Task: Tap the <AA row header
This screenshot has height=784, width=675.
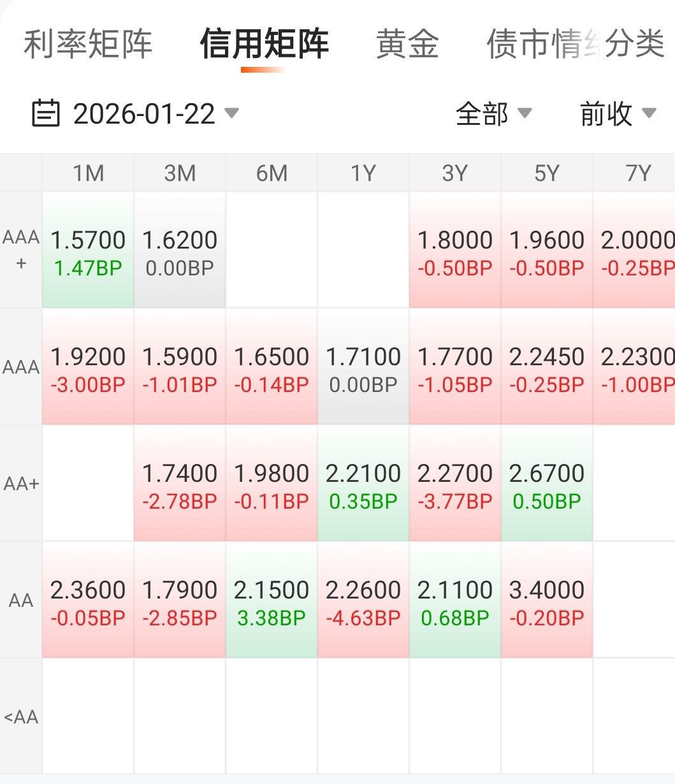Action: coord(21,717)
